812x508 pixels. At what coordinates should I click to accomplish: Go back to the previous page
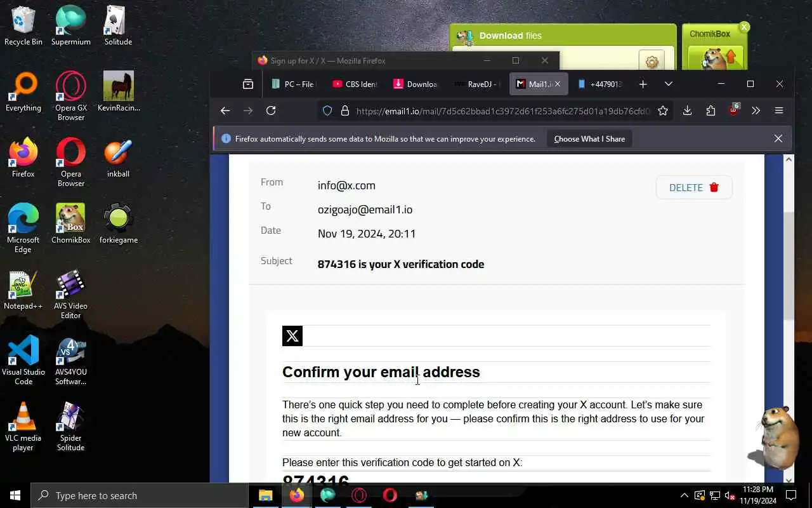tap(225, 110)
